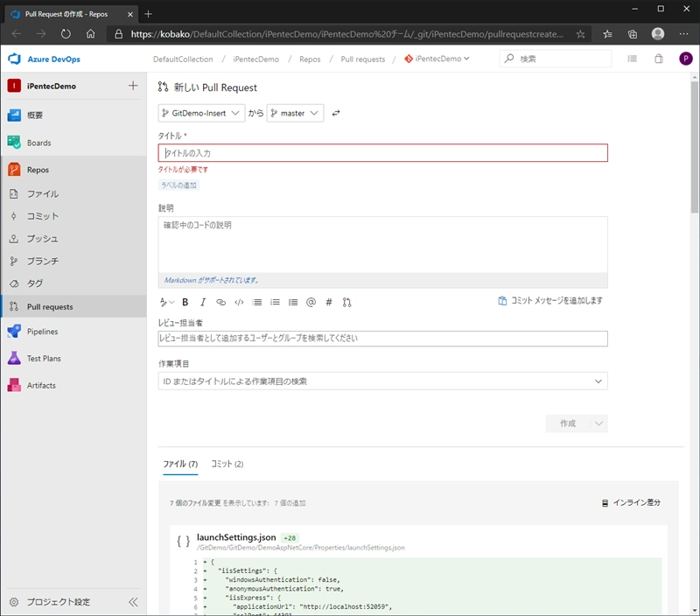Add this page to favorites with the star
This screenshot has width=700, height=616.
click(x=580, y=34)
